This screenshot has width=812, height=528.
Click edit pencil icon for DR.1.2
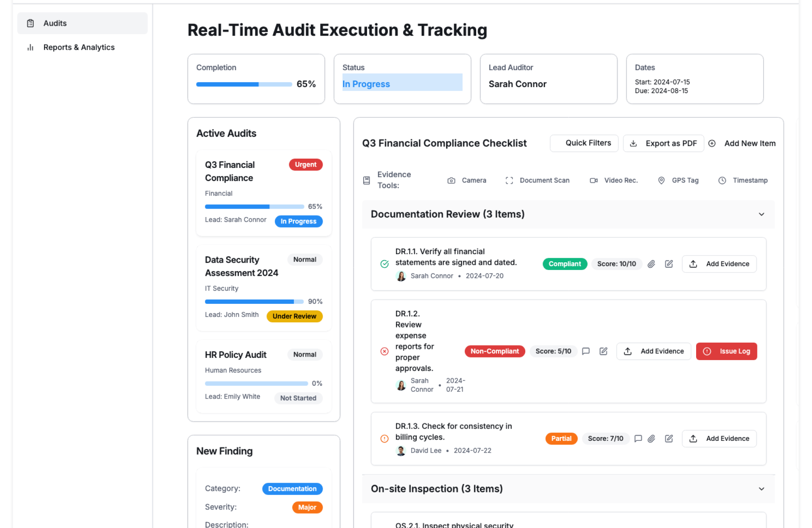pos(604,351)
